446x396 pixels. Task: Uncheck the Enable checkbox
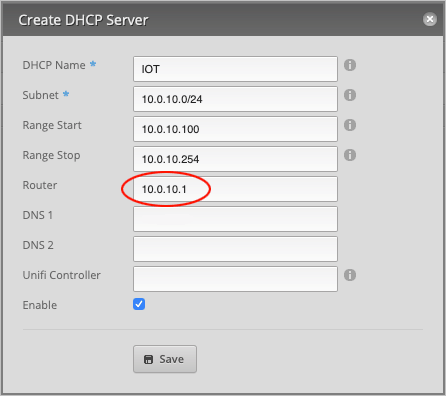(x=139, y=304)
